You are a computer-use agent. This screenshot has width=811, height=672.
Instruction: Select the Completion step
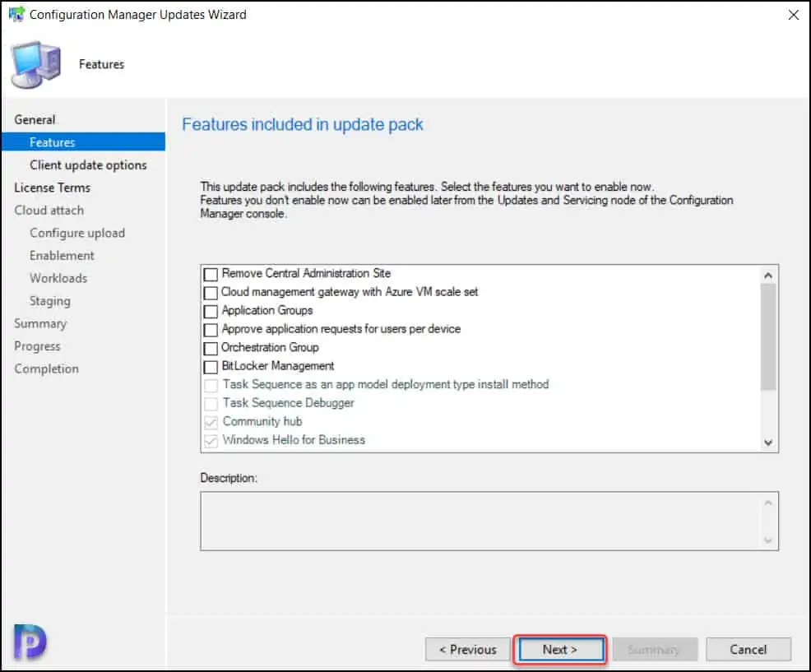click(x=47, y=368)
